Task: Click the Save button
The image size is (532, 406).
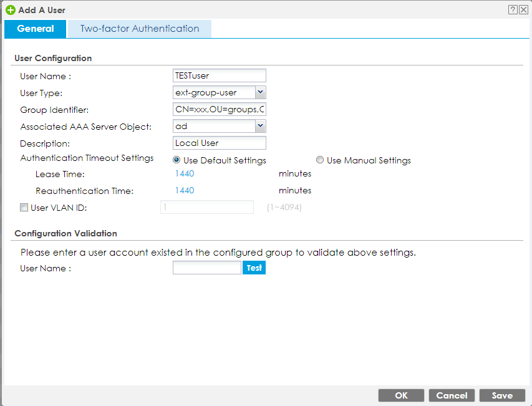Action: [502, 395]
